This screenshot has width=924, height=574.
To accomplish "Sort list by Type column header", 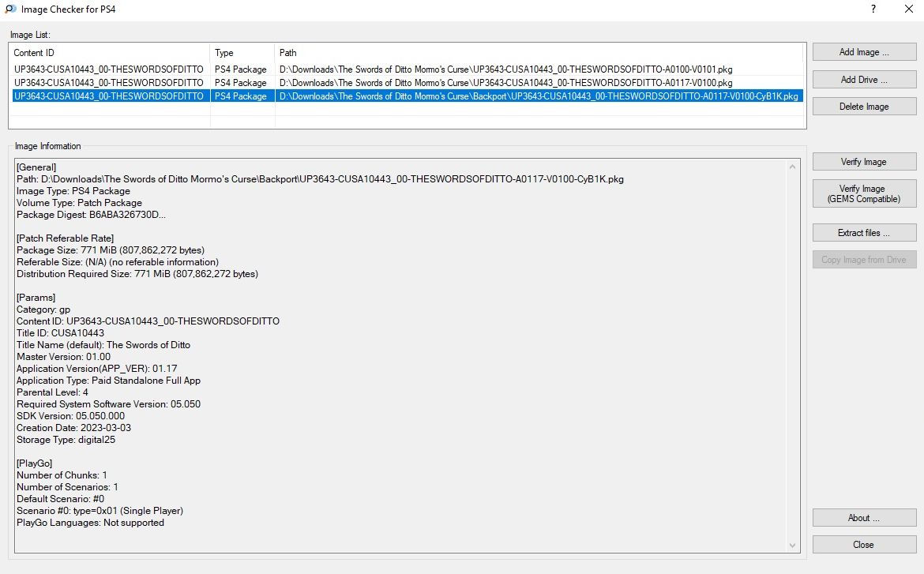I will tap(242, 53).
